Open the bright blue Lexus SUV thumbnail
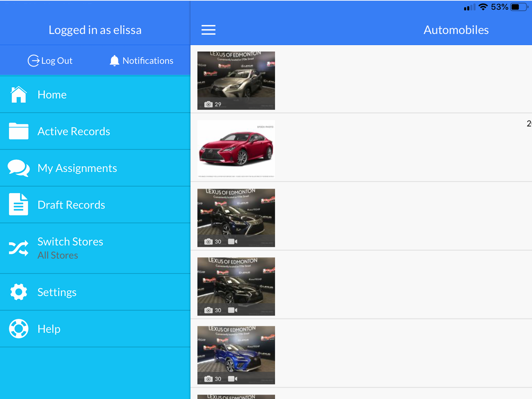Image resolution: width=532 pixels, height=399 pixels. (x=236, y=355)
